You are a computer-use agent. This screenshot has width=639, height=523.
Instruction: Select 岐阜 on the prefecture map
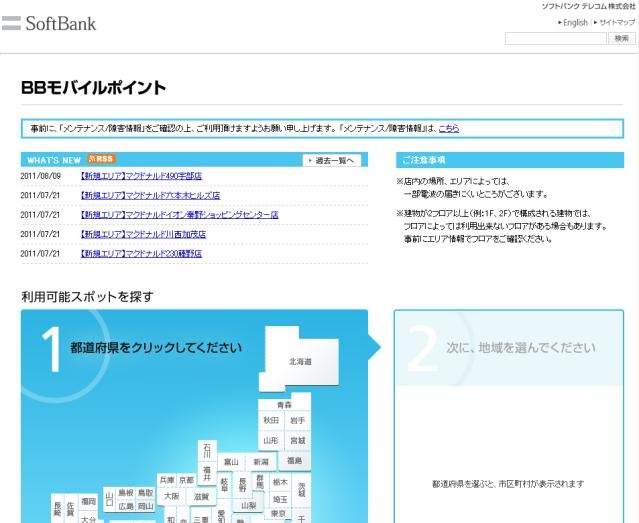(x=224, y=485)
